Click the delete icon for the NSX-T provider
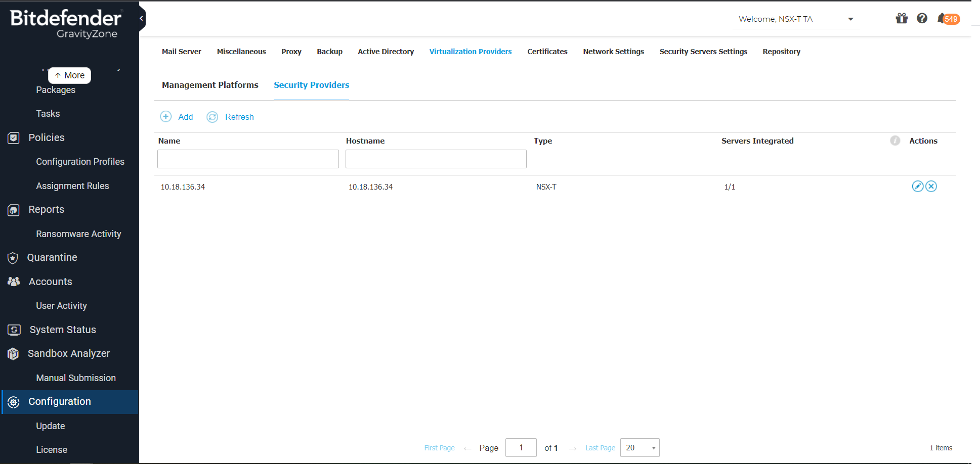The height and width of the screenshot is (464, 980). point(931,187)
